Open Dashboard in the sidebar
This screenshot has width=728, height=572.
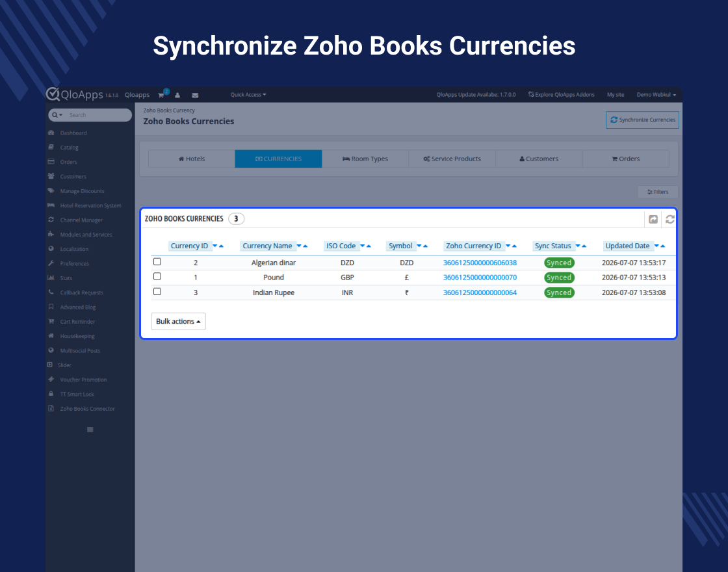tap(73, 133)
